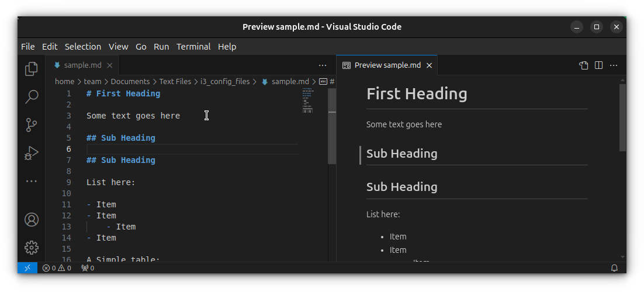
Task: Open the Search view icon
Action: (x=32, y=96)
